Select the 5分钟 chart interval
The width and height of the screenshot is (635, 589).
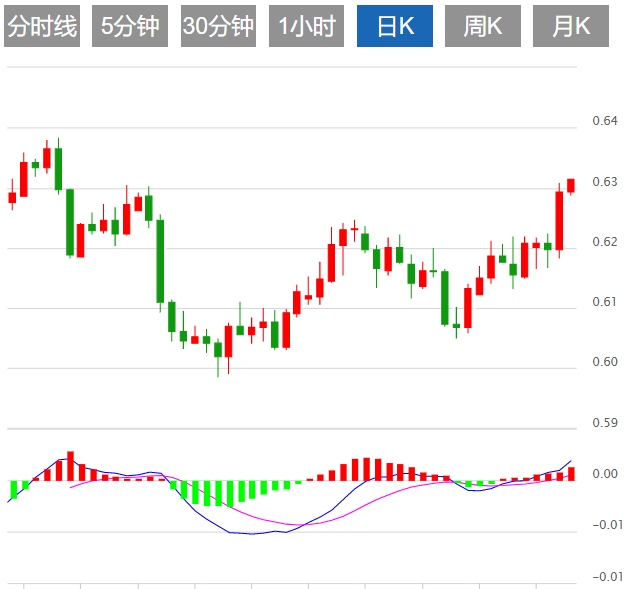(x=129, y=27)
